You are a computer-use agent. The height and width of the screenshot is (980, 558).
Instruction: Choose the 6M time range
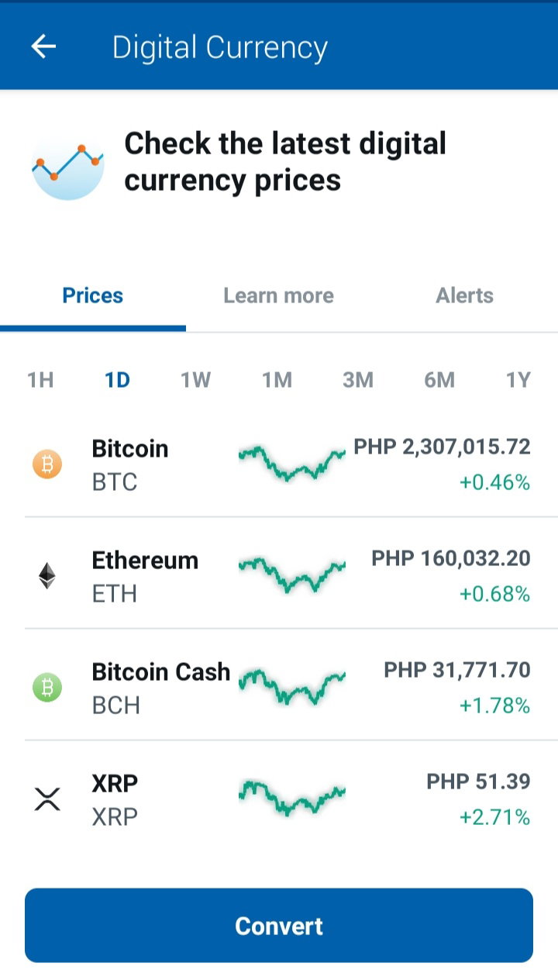pyautogui.click(x=439, y=380)
